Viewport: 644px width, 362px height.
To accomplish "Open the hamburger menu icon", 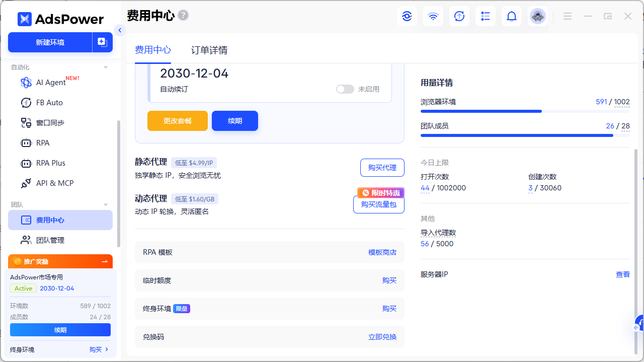I will 568,16.
